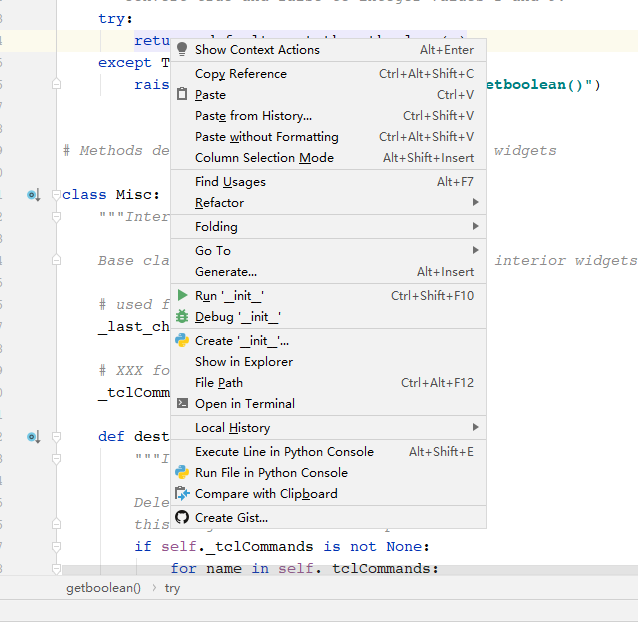This screenshot has height=622, width=638.
Task: Click the '# Methods de' comment text
Action: tap(116, 151)
